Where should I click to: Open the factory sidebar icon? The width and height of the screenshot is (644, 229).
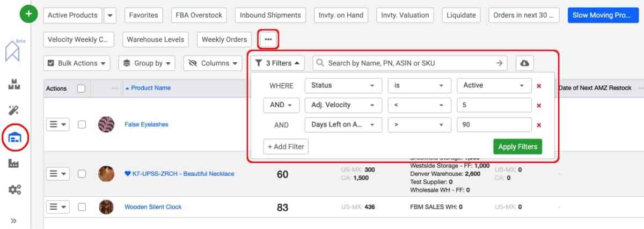(14, 164)
